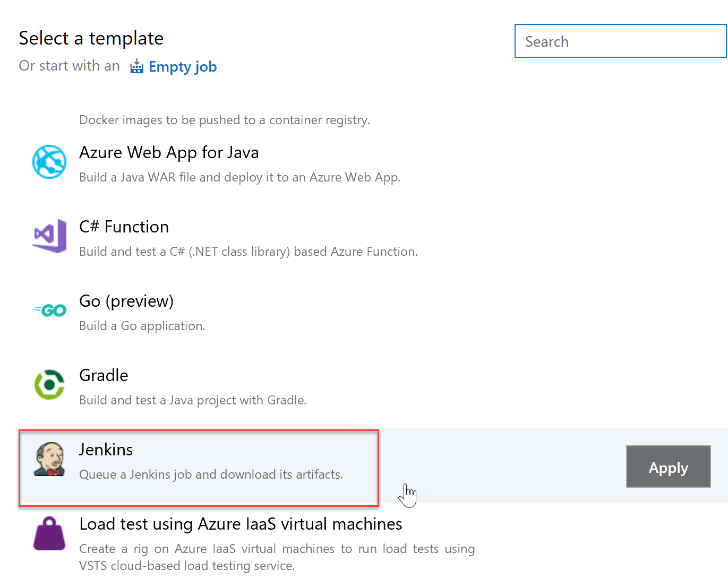Screen dimensions: 728x579
Task: Click "Create a rig on Azure IaaS" description
Action: click(x=277, y=557)
